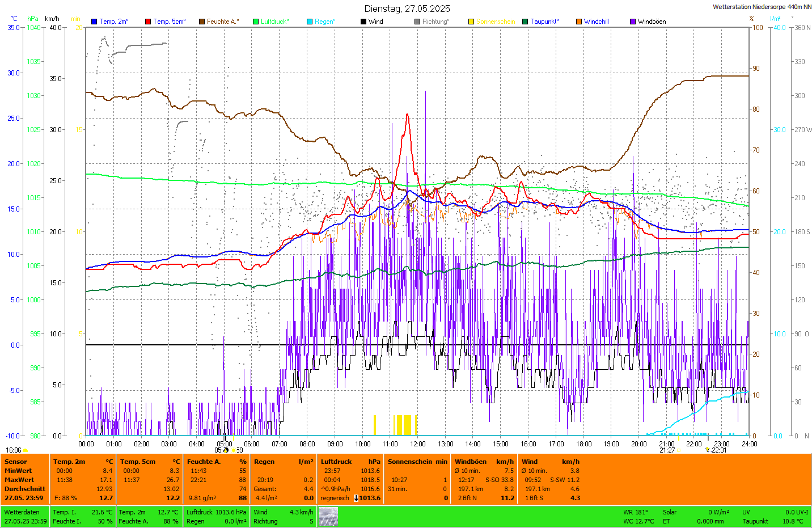Click the falling pressure trend arrow
Image resolution: width=812 pixels, height=528 pixels.
[x=356, y=498]
